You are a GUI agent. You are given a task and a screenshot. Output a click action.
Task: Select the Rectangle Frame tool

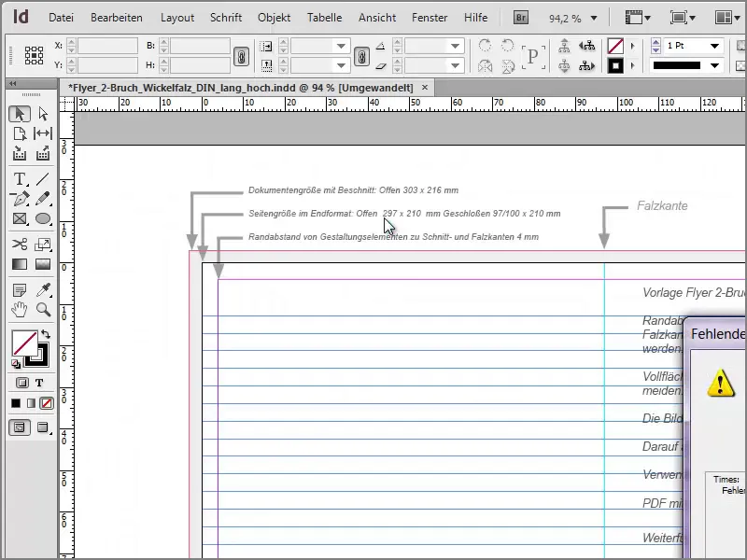[20, 218]
